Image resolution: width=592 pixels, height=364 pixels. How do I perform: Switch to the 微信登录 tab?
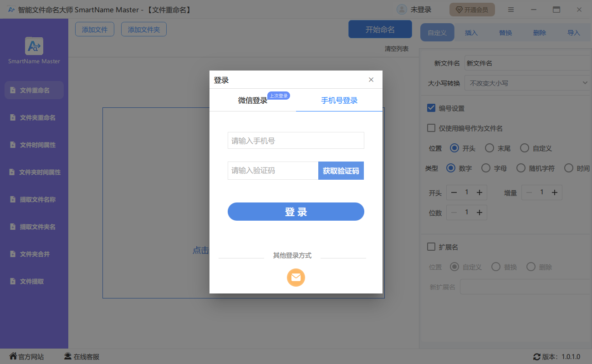pos(253,101)
